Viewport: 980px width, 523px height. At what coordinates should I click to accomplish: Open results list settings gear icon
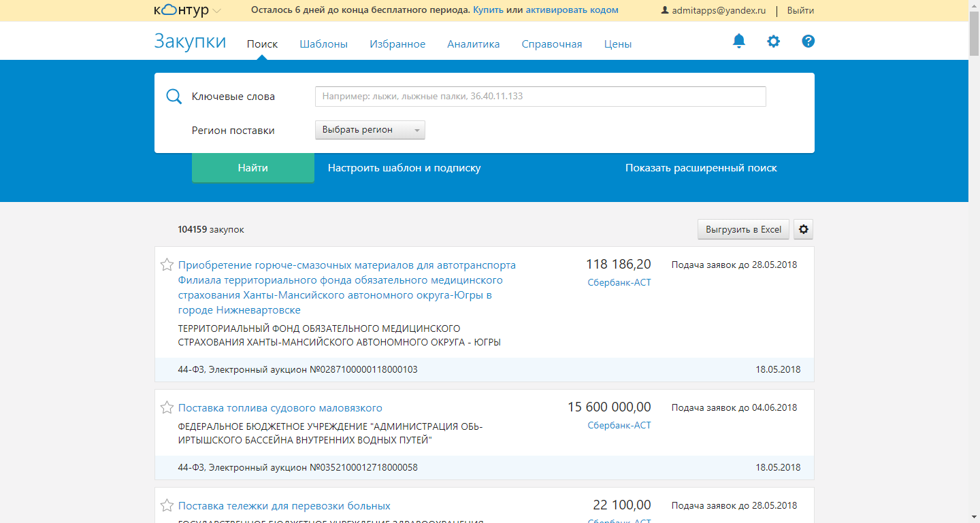pyautogui.click(x=804, y=230)
